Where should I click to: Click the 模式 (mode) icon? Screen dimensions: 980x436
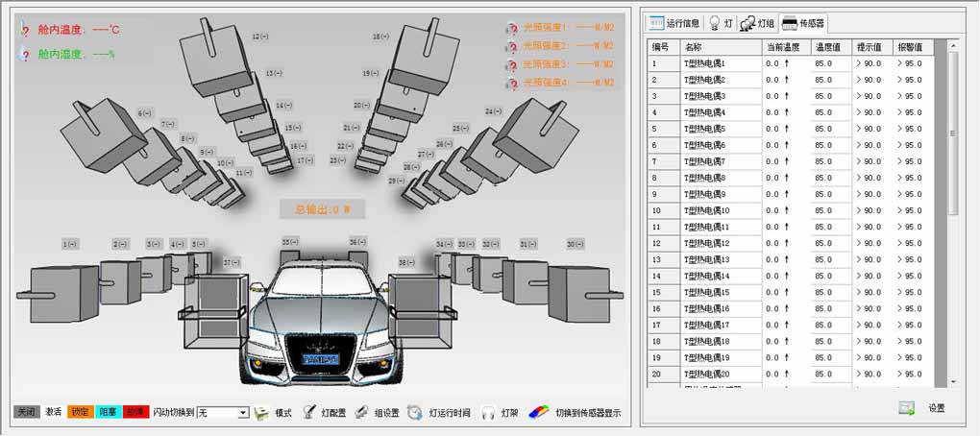261,413
